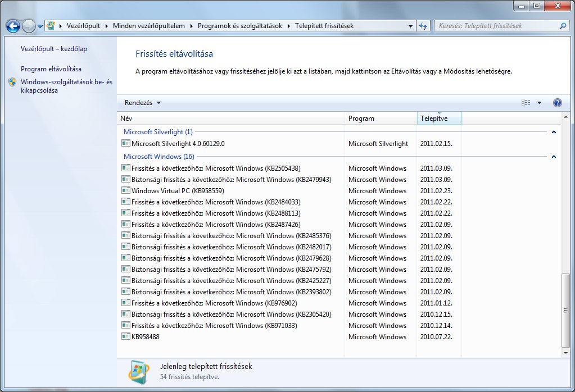Click the icon of update KB2505438

(x=126, y=168)
